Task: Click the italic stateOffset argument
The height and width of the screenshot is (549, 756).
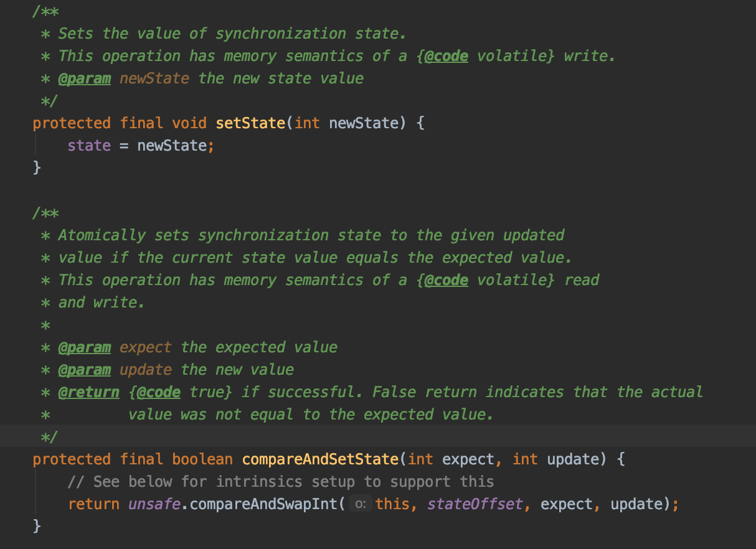Action: 475,504
